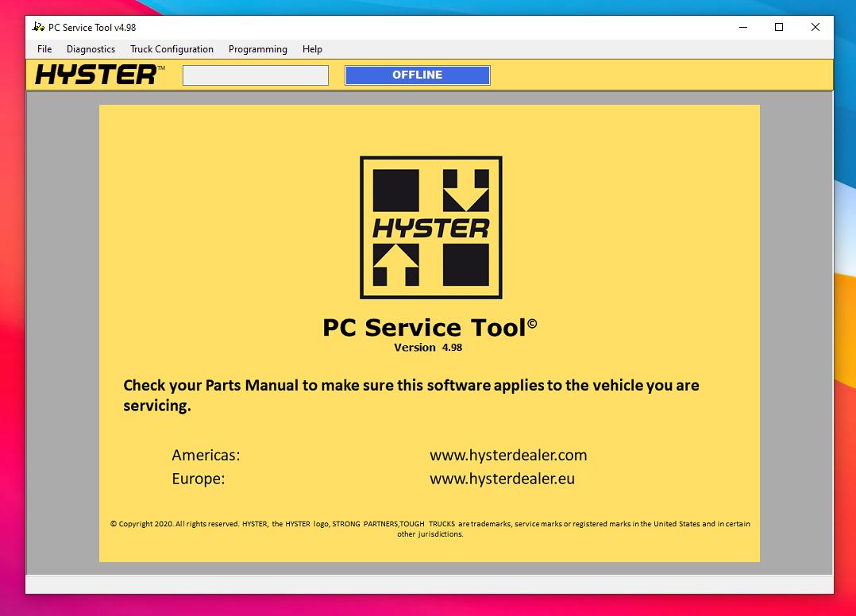Open the Diagnostics menu
The image size is (856, 616).
91,48
